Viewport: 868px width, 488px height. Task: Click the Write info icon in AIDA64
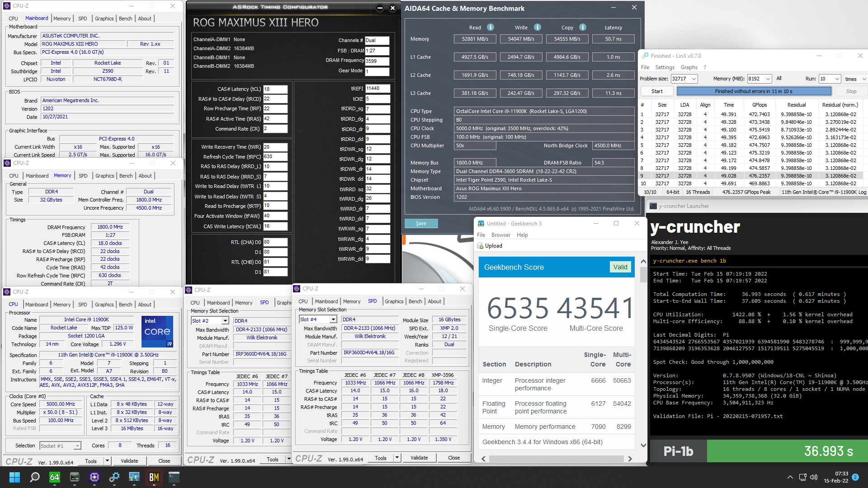(537, 27)
